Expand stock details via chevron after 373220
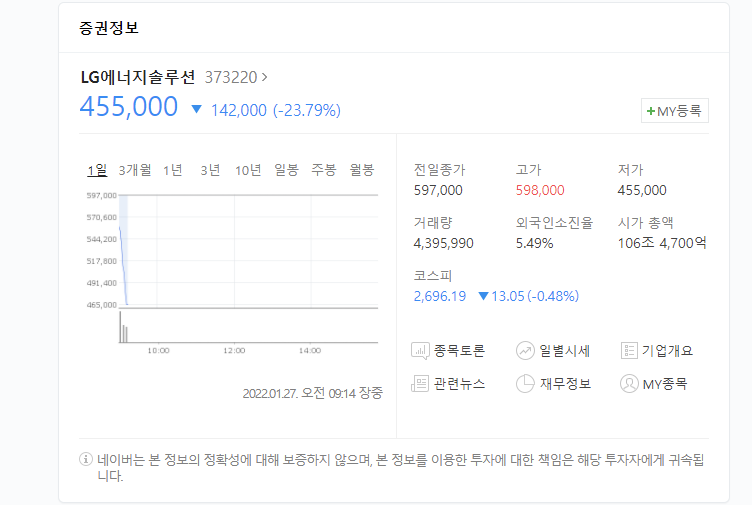 [x=264, y=77]
